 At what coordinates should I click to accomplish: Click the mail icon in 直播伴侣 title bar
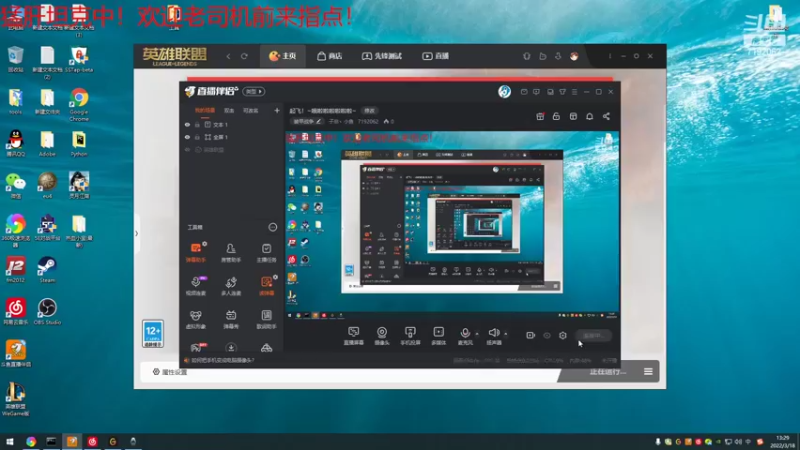[524, 92]
